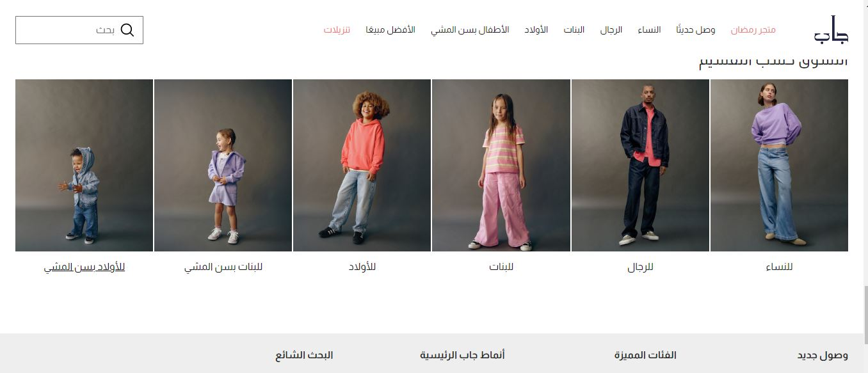868x373 pixels.
Task: Open the تنزيلات sale link
Action: (x=337, y=30)
